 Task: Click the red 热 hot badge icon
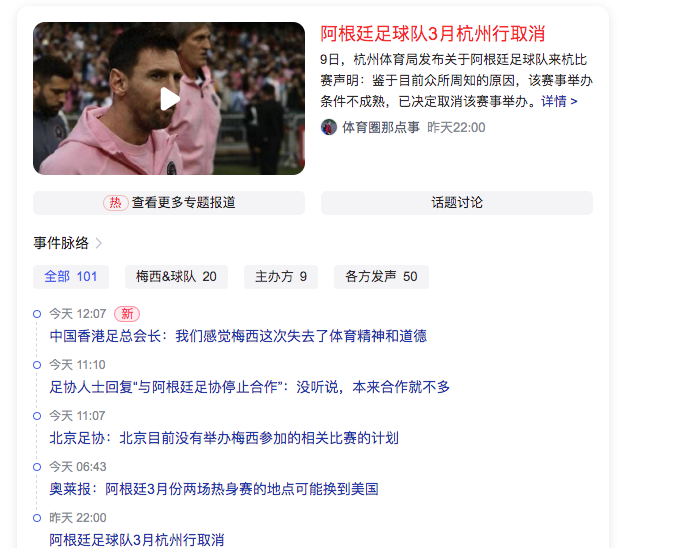116,203
